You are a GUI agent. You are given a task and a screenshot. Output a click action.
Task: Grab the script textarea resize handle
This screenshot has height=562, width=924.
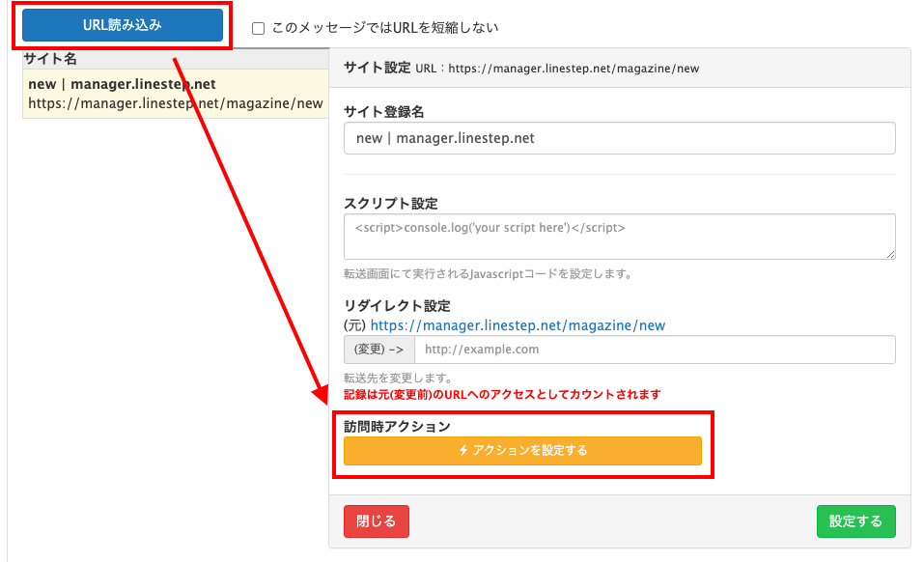(x=889, y=253)
